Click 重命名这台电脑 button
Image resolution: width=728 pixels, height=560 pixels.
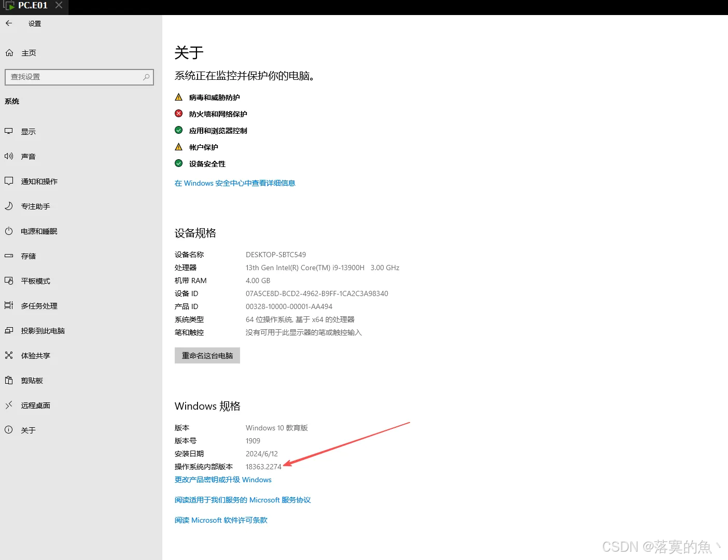coord(207,356)
